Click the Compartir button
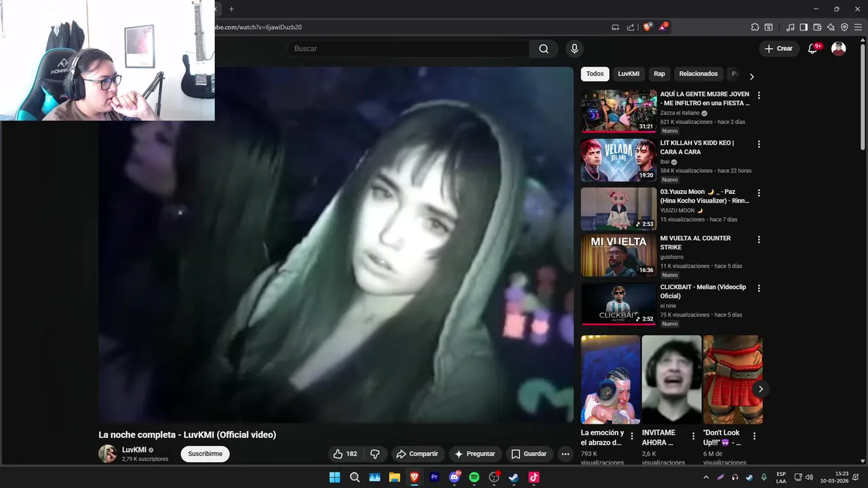 pyautogui.click(x=417, y=454)
